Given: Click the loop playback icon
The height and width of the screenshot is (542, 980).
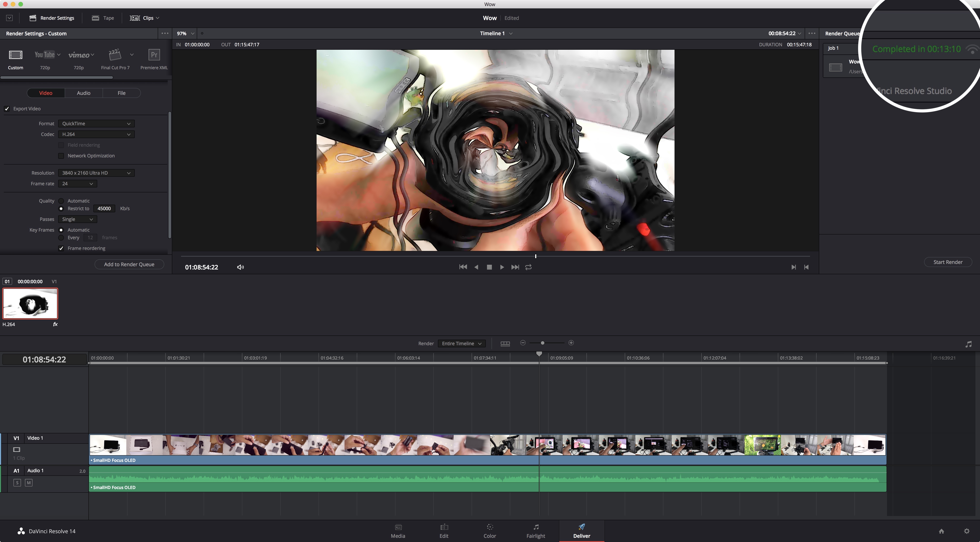Looking at the screenshot, I should coord(528,267).
